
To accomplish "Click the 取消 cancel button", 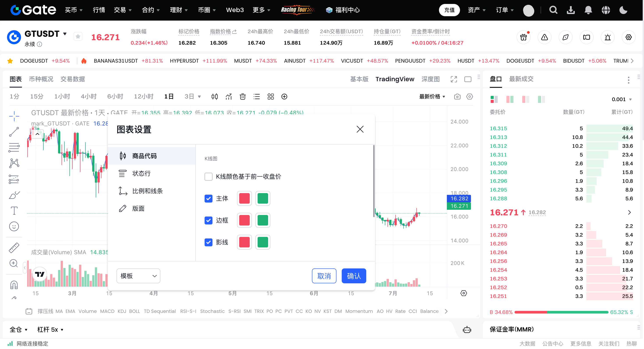I will 324,276.
